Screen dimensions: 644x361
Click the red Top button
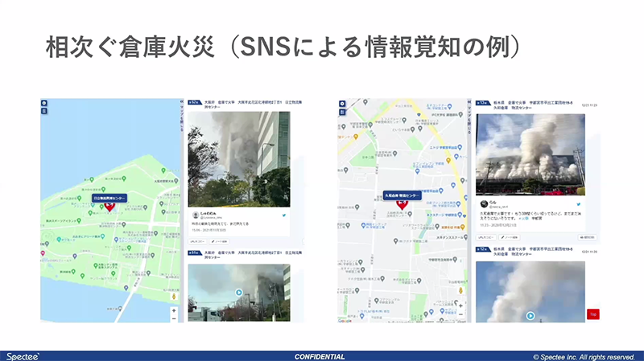(593, 314)
